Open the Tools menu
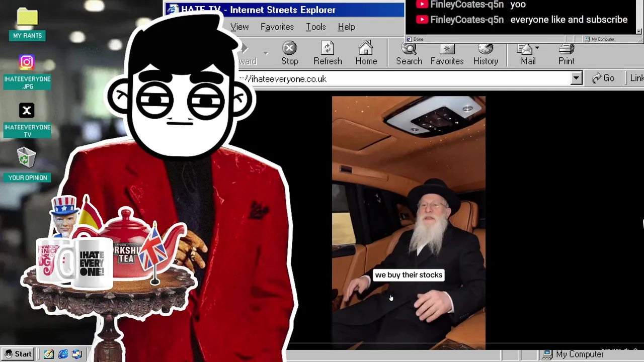644x362 pixels. [316, 27]
